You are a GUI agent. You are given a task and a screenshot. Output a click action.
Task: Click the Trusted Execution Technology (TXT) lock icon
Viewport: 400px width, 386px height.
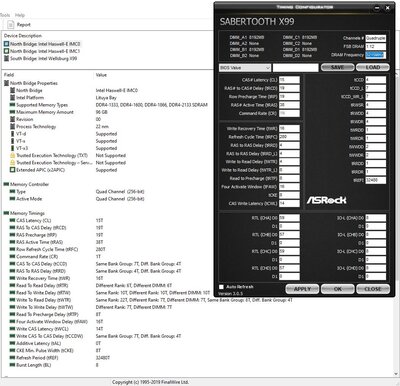point(13,155)
